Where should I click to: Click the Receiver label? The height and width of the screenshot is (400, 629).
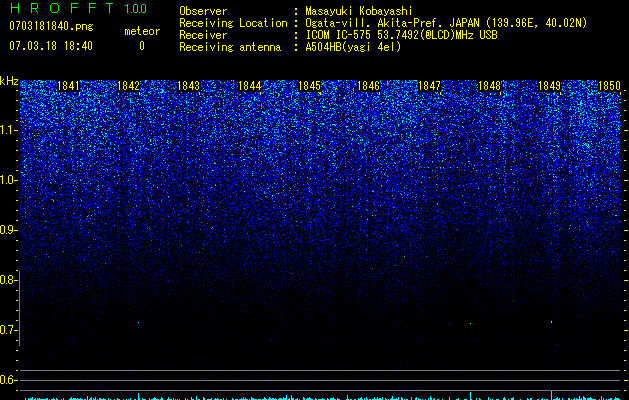coord(203,35)
